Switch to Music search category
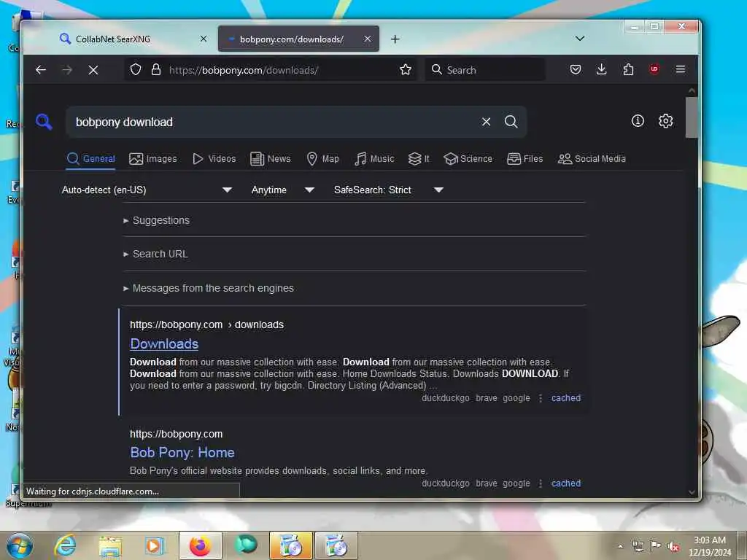The image size is (747, 560). [x=374, y=158]
